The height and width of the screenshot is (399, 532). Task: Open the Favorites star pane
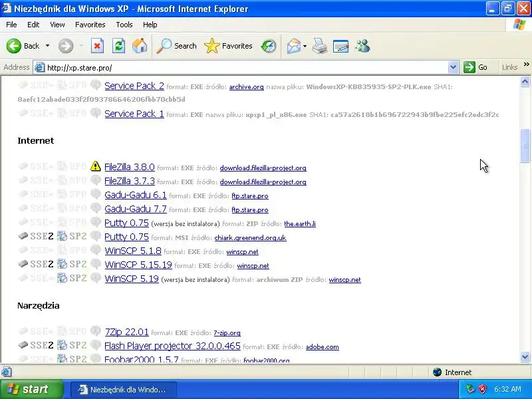click(x=228, y=46)
